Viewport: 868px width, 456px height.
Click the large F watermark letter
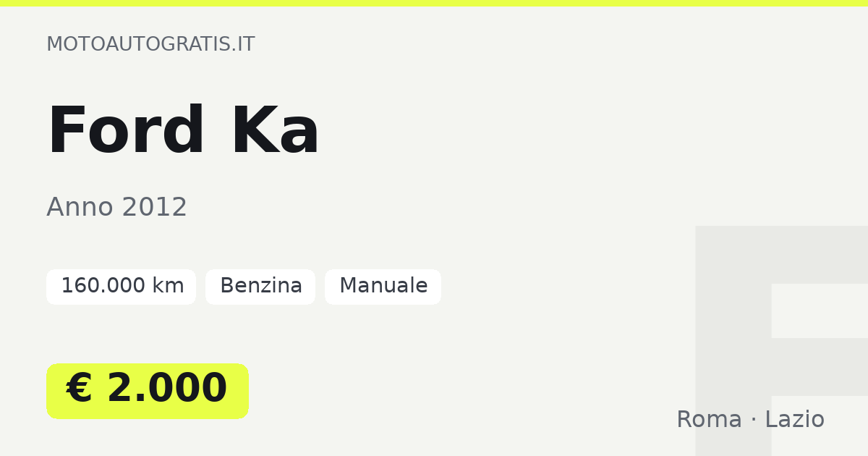pos(781,340)
